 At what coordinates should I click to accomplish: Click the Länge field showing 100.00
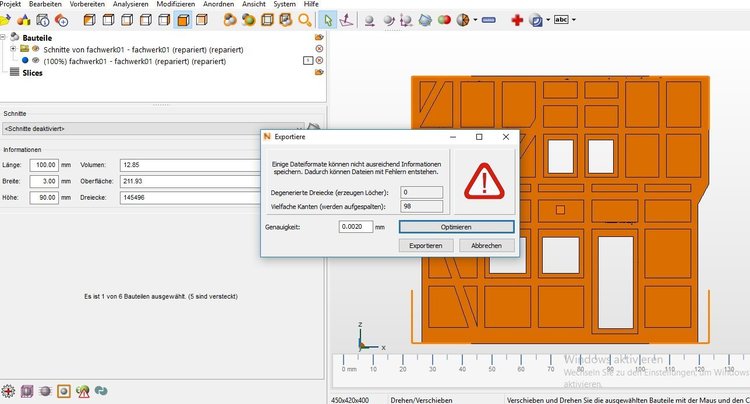(x=44, y=165)
